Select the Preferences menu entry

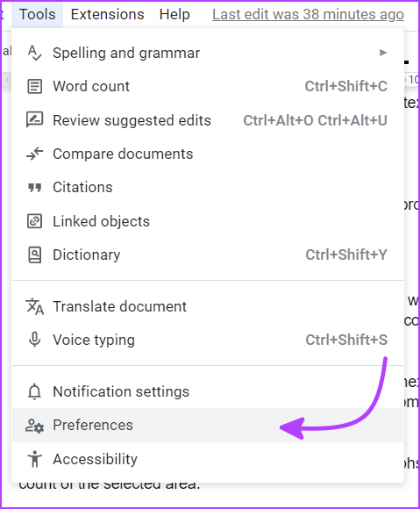[208, 426]
